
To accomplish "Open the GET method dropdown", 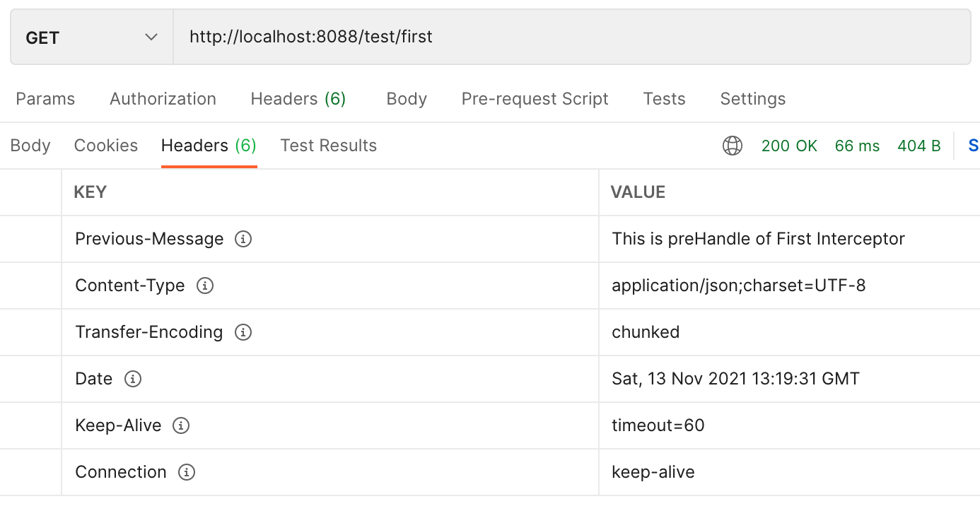I will click(91, 37).
